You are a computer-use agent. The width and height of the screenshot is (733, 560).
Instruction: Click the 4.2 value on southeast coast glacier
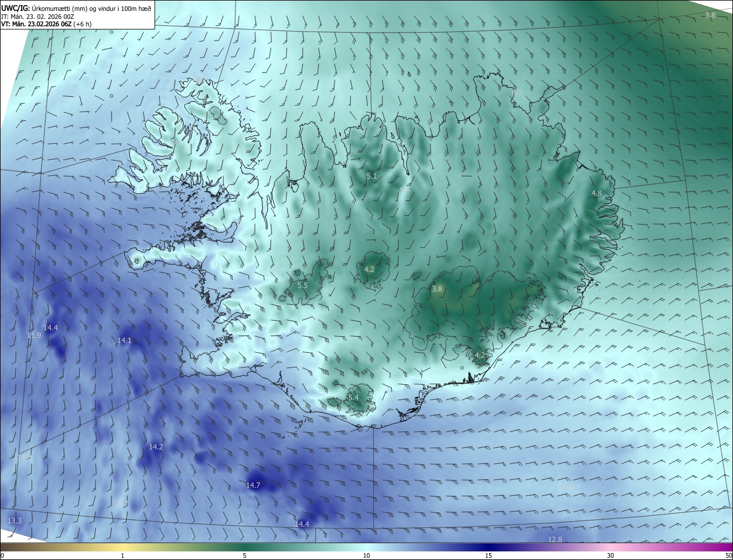coord(480,355)
